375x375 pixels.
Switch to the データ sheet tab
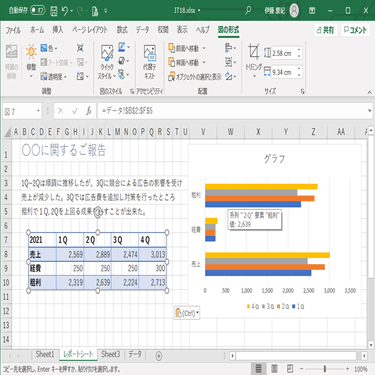(135, 354)
